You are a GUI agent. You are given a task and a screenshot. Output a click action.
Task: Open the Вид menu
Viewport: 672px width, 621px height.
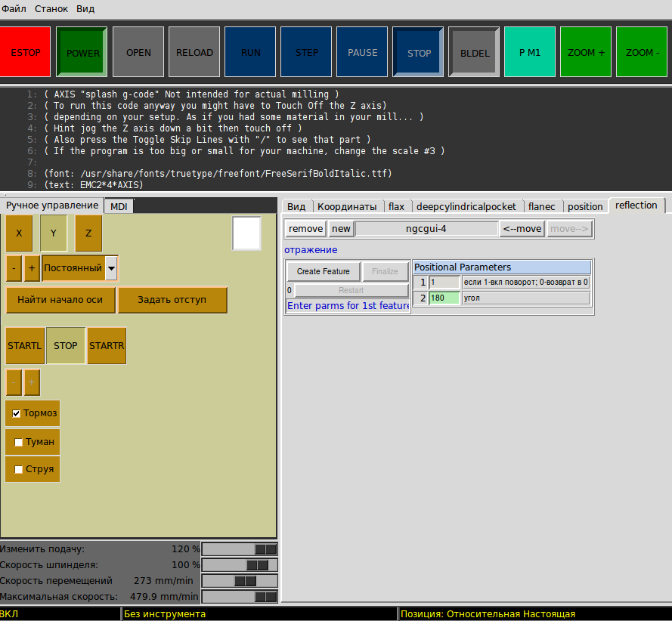85,8
